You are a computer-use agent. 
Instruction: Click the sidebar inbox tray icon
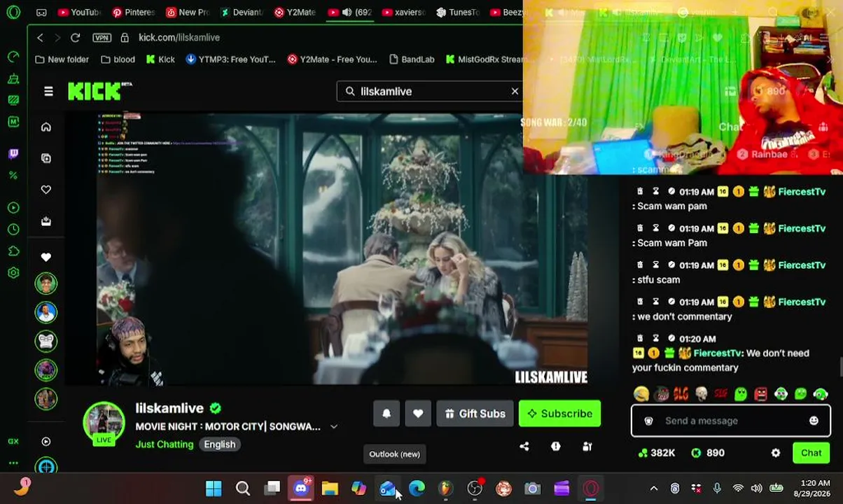[46, 221]
